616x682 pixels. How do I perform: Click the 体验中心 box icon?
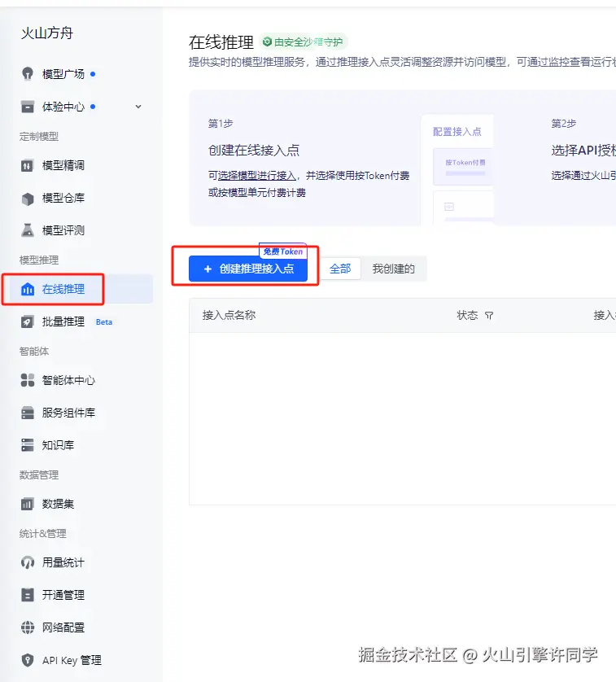28,107
